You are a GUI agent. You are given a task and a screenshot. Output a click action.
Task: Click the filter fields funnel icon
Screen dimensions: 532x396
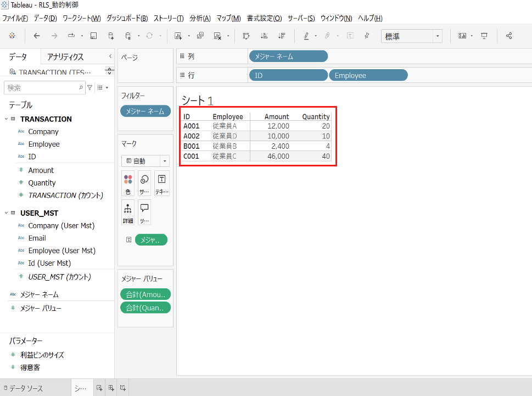(90, 88)
